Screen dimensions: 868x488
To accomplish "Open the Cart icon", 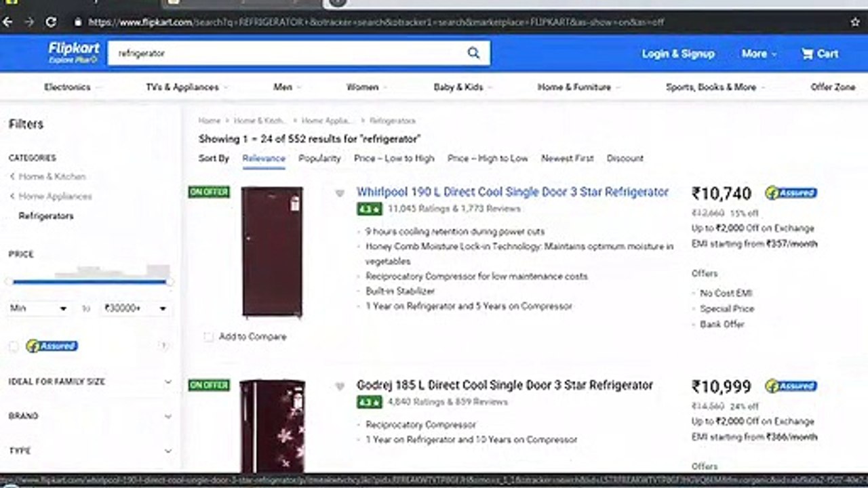I will point(820,54).
